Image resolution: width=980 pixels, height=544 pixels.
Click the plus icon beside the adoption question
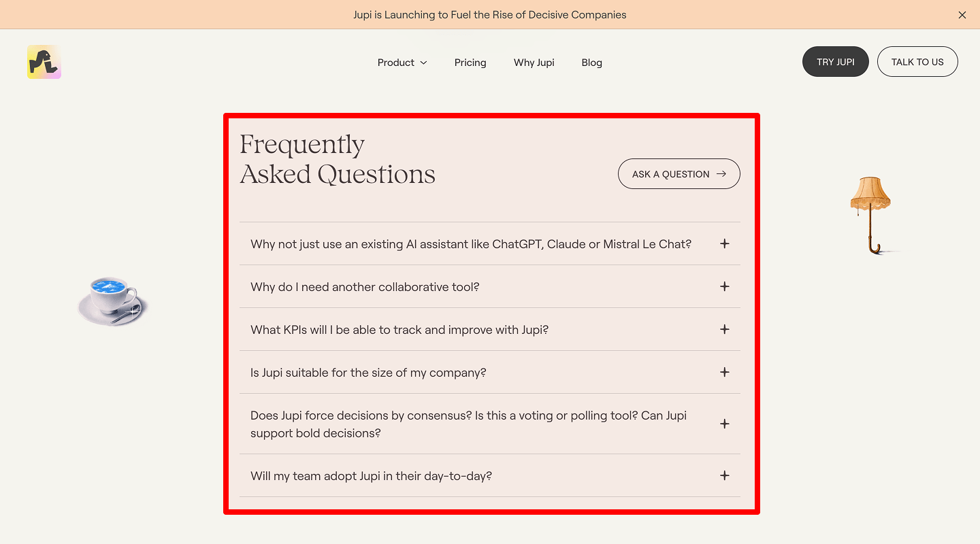click(725, 475)
